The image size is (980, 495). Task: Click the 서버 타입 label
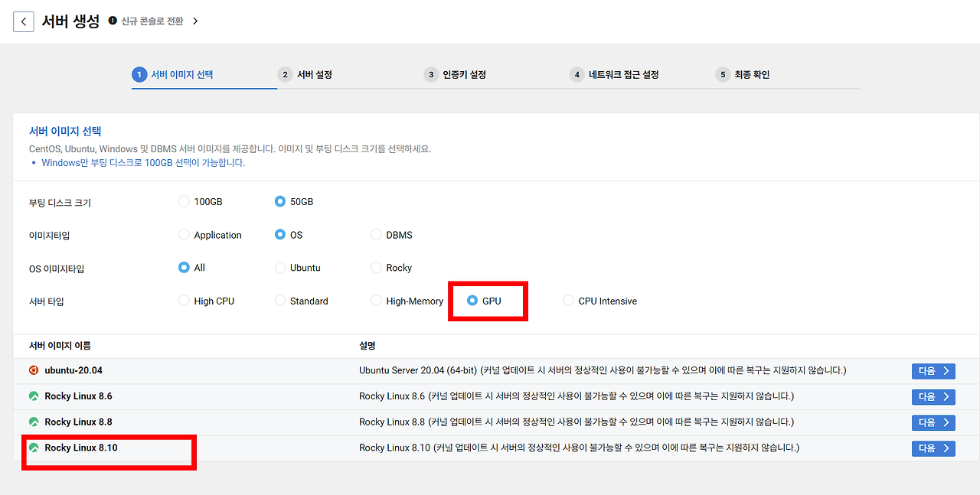pyautogui.click(x=46, y=301)
